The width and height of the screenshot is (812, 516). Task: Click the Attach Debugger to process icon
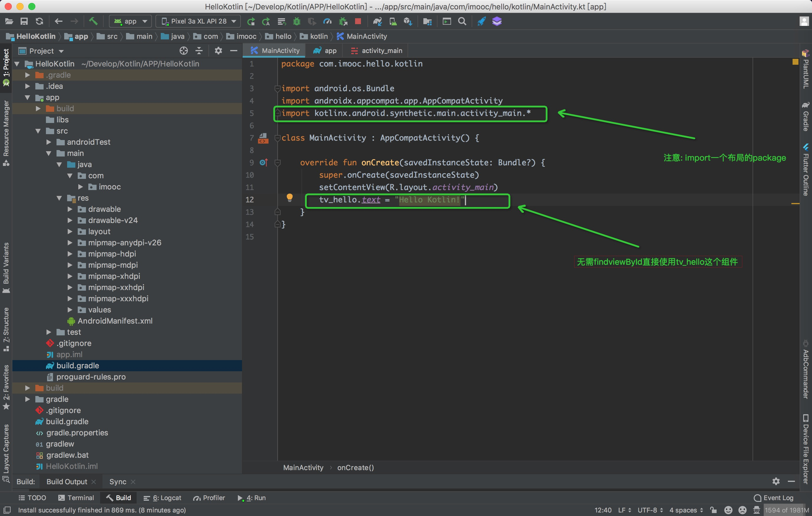click(343, 21)
